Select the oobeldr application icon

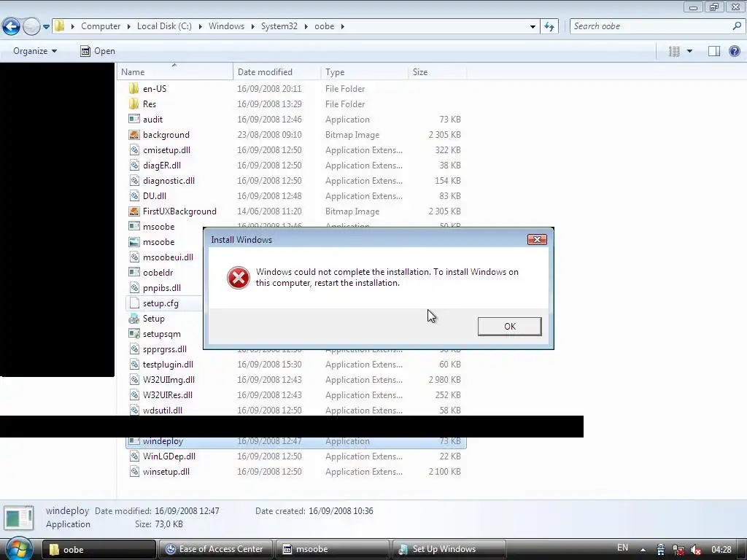134,273
